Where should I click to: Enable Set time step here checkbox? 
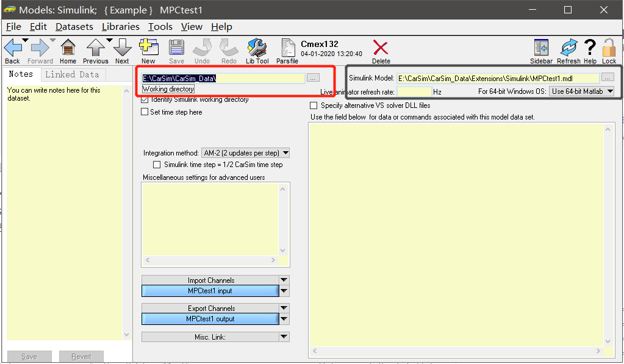145,112
